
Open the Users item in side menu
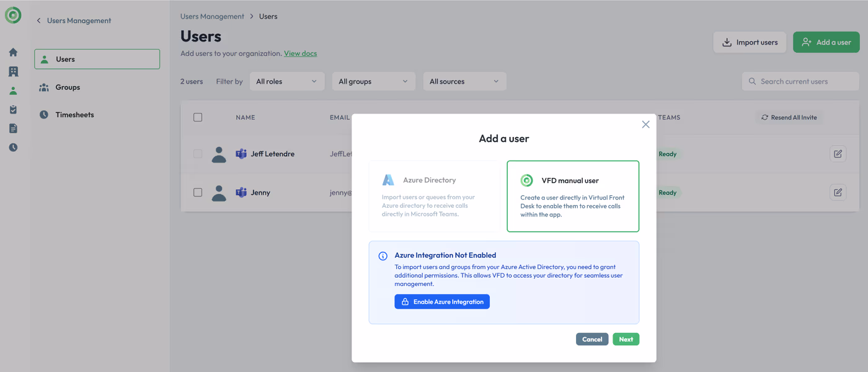click(x=97, y=59)
